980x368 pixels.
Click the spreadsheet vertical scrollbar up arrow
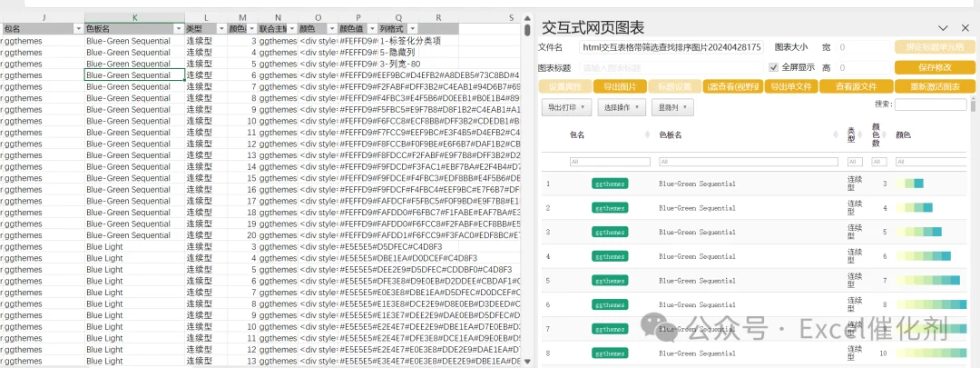(x=527, y=17)
